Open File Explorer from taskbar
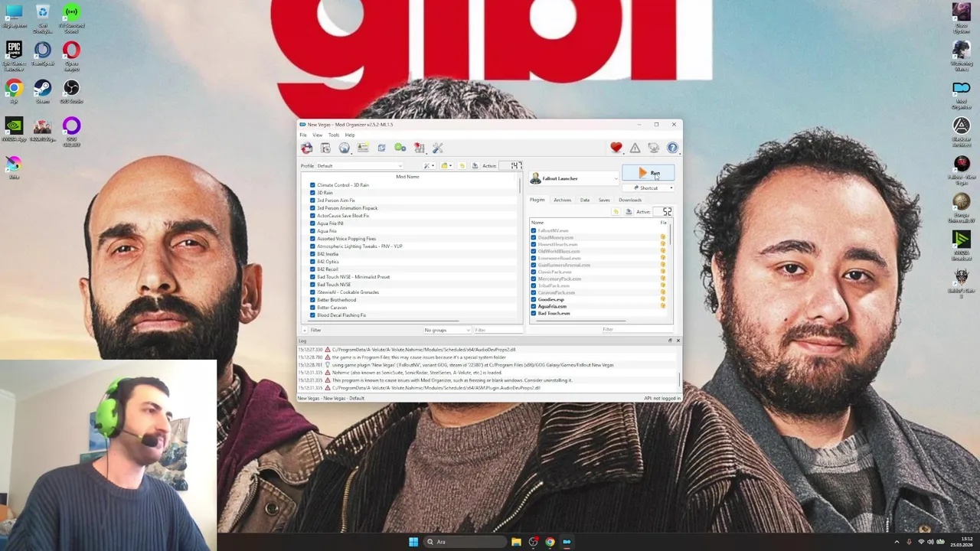 click(516, 542)
